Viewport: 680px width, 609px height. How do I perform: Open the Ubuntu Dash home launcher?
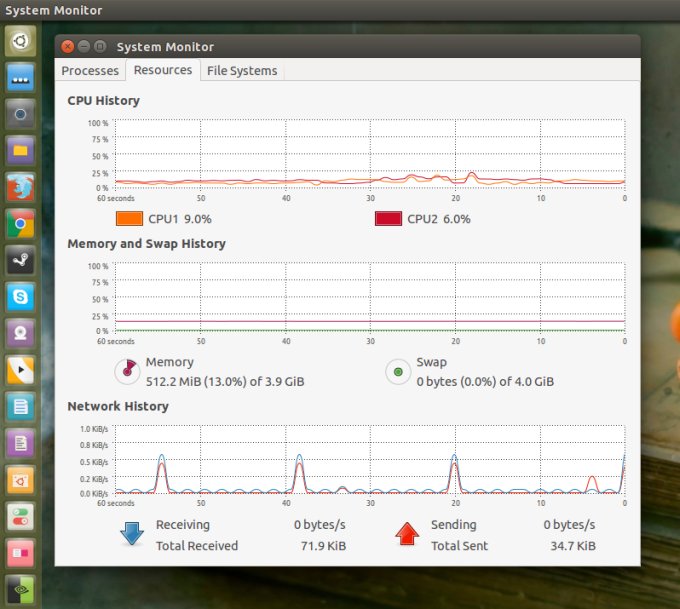22,41
